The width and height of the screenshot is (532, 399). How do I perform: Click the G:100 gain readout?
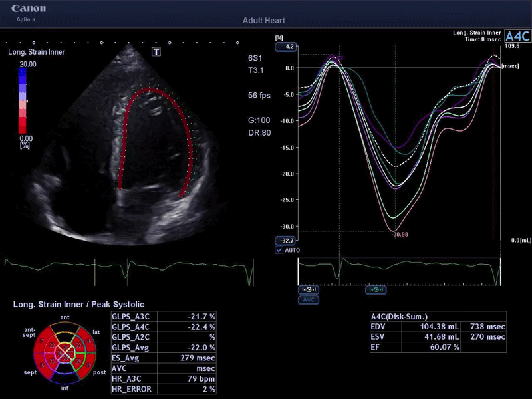(x=259, y=120)
